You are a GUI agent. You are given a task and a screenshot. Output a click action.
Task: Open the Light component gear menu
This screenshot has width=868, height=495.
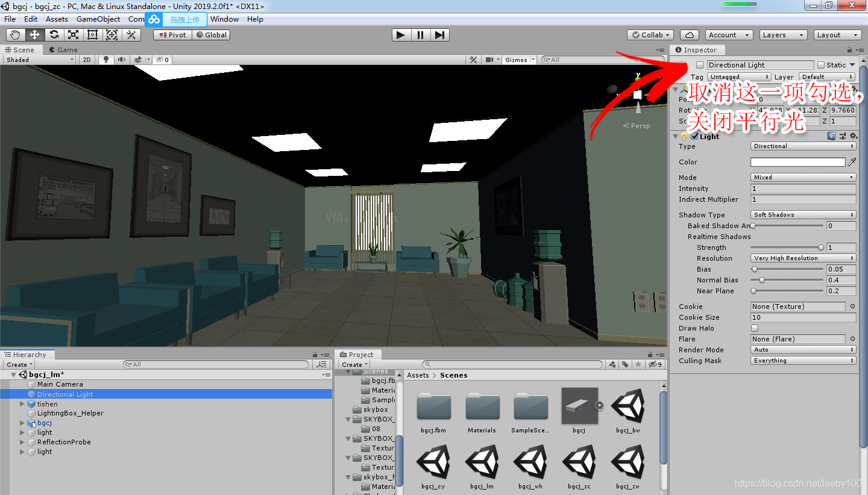[853, 137]
